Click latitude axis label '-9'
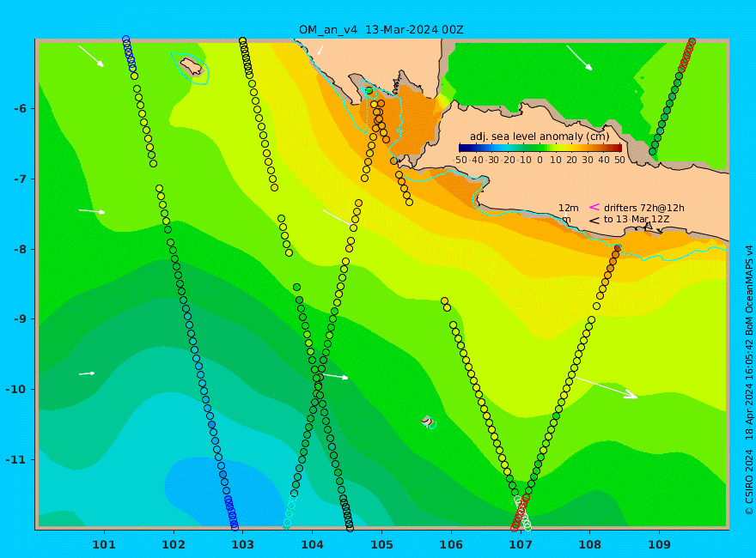 21,318
